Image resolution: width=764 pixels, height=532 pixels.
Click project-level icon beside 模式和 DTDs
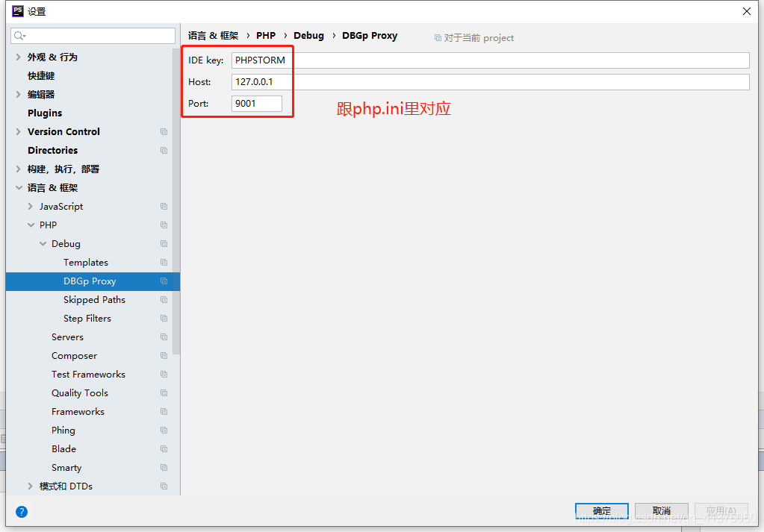[x=164, y=486]
